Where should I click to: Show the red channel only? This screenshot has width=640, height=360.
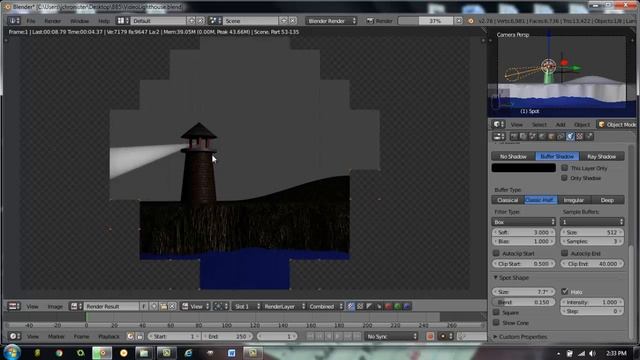click(x=388, y=306)
